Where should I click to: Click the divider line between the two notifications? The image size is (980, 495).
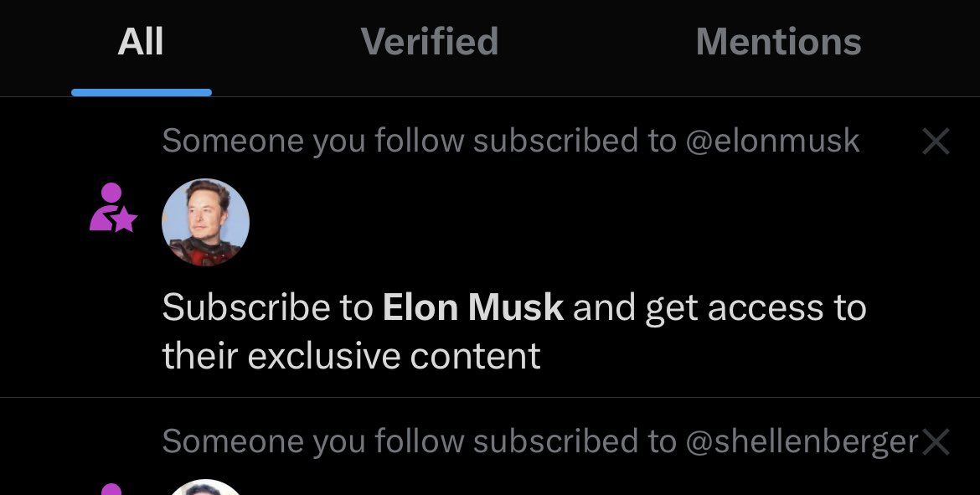(490, 398)
